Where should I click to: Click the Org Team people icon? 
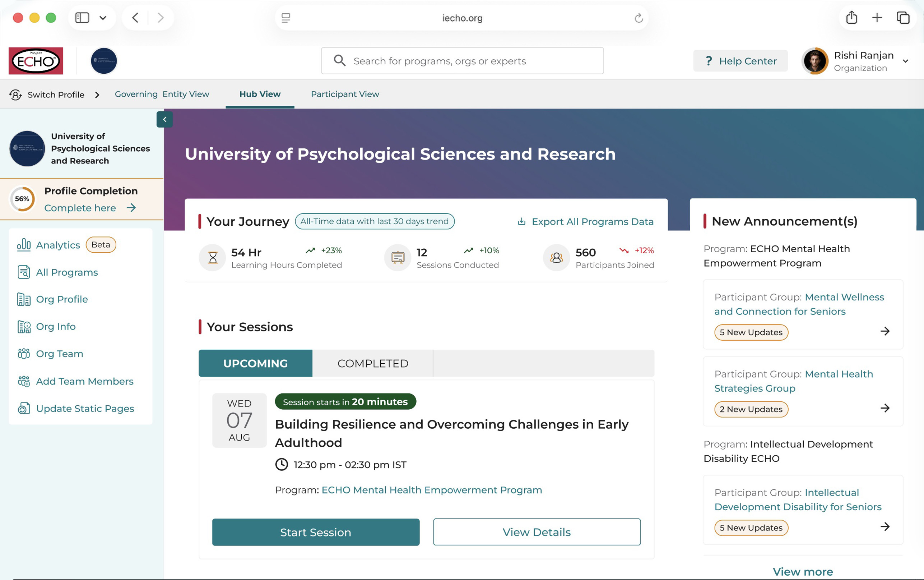click(x=24, y=354)
